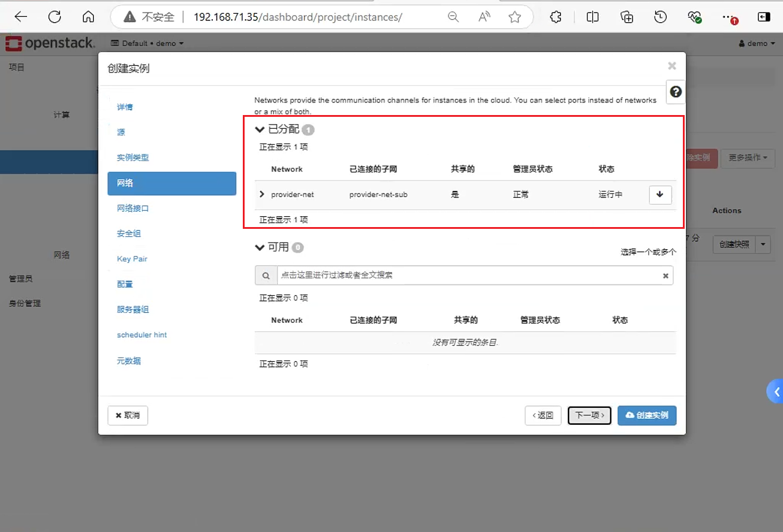
Task: Open the split screen icon in browser toolbar
Action: [x=592, y=17]
